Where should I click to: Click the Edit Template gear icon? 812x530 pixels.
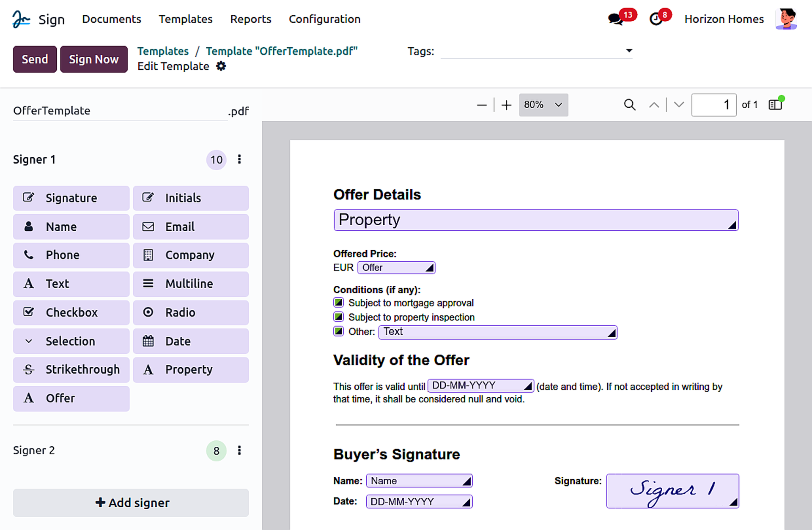(221, 66)
